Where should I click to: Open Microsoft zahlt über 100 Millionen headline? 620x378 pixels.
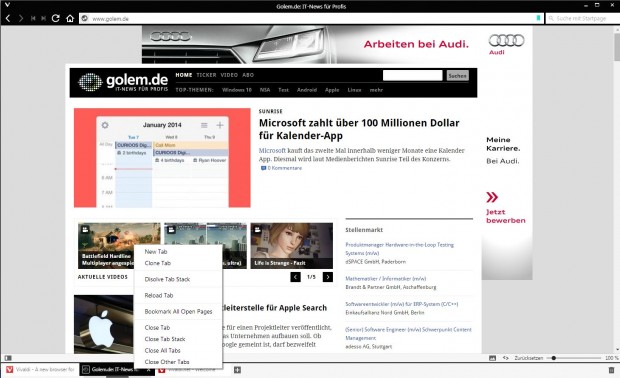[x=359, y=129]
